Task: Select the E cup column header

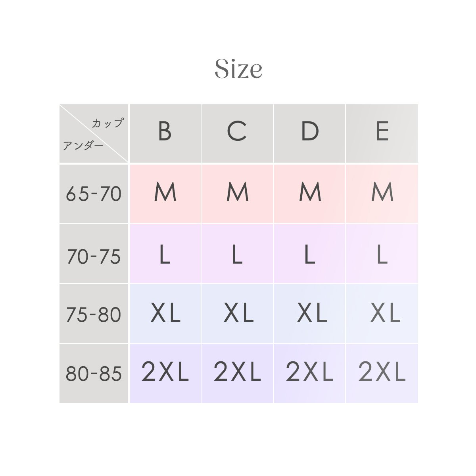Action: pos(382,134)
